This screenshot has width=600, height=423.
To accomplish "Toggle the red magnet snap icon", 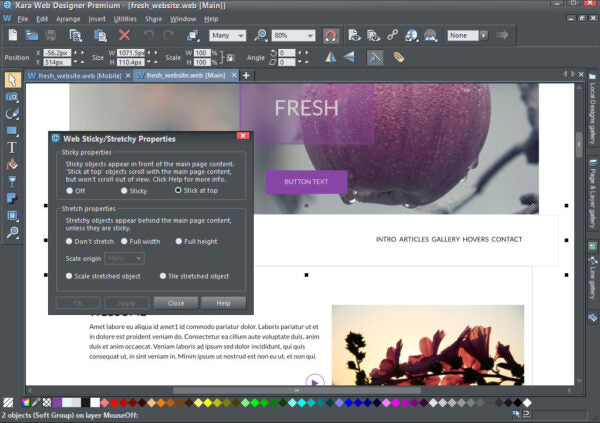I will coord(331,36).
